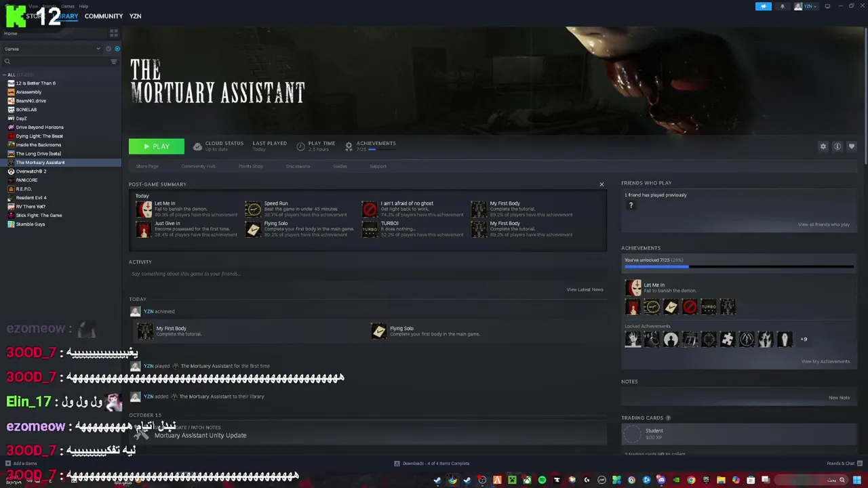Click New Note button
868x488 pixels.
point(839,398)
